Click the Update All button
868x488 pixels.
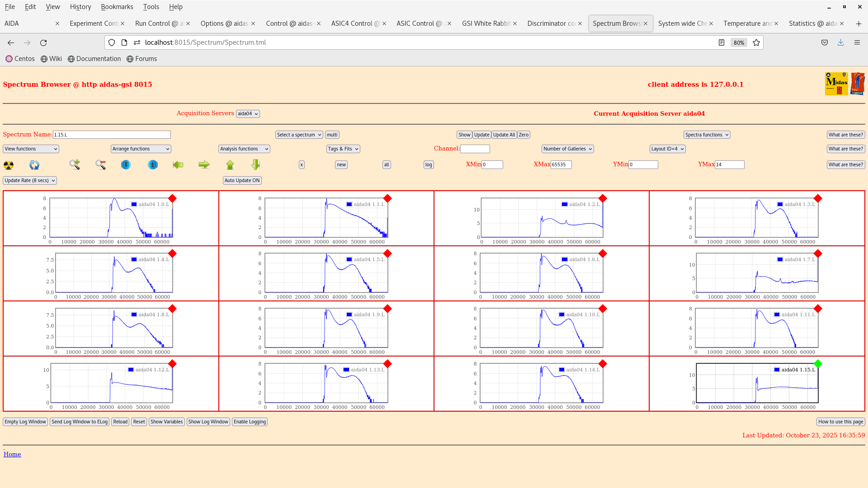coord(504,134)
